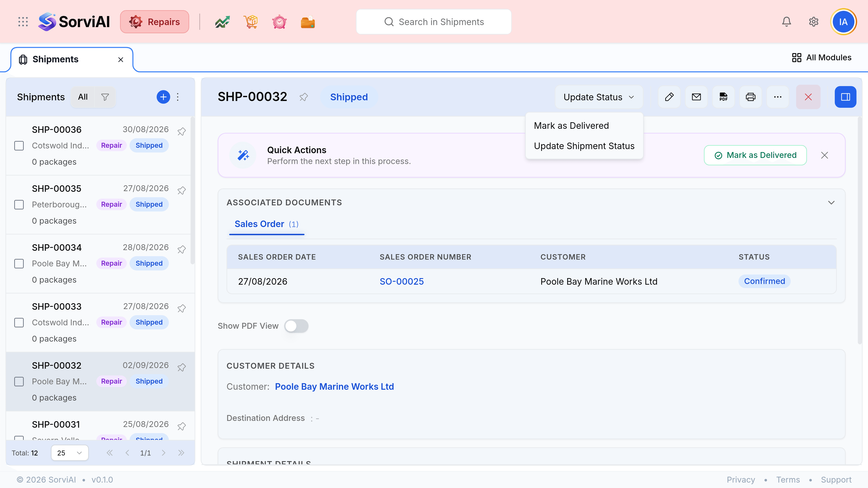Open Poole Bay Marine Works Ltd customer link
The width and height of the screenshot is (868, 488).
coord(334,386)
